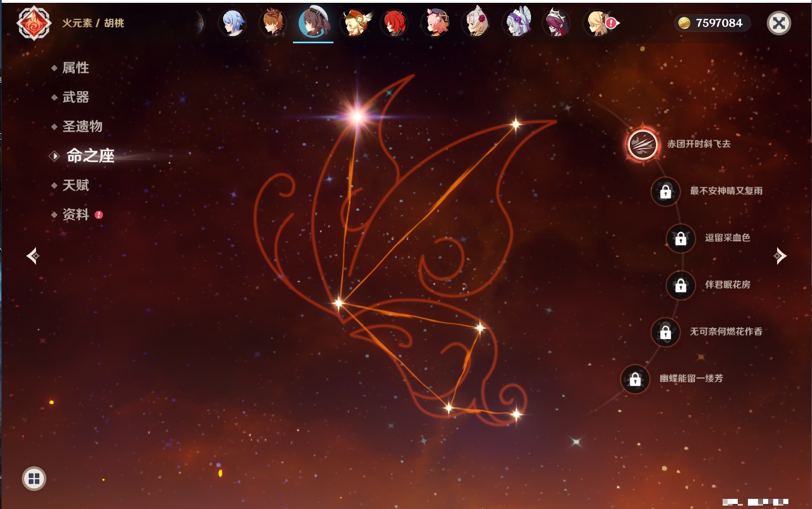The height and width of the screenshot is (509, 812).
Task: Click the Pyro element emblem
Action: coord(34,23)
